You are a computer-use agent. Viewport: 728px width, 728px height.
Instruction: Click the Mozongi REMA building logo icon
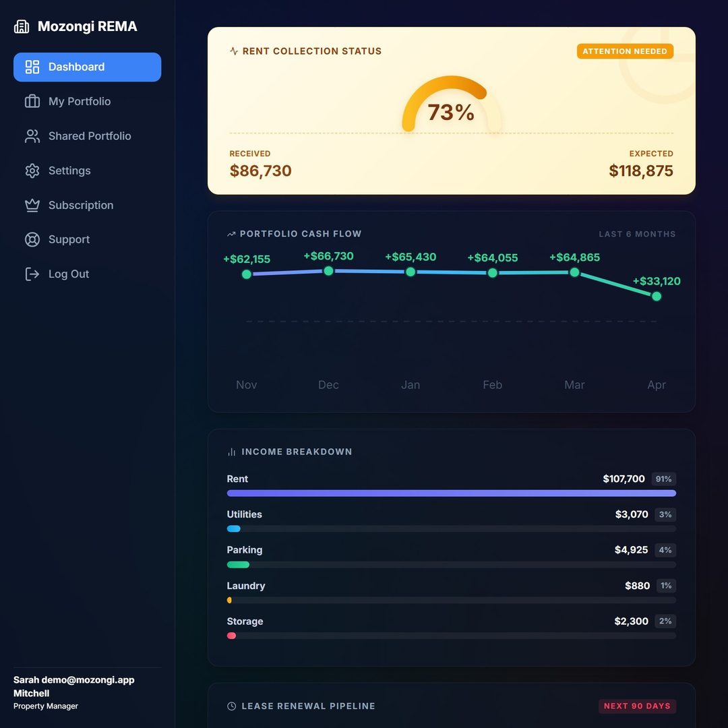[22, 26]
